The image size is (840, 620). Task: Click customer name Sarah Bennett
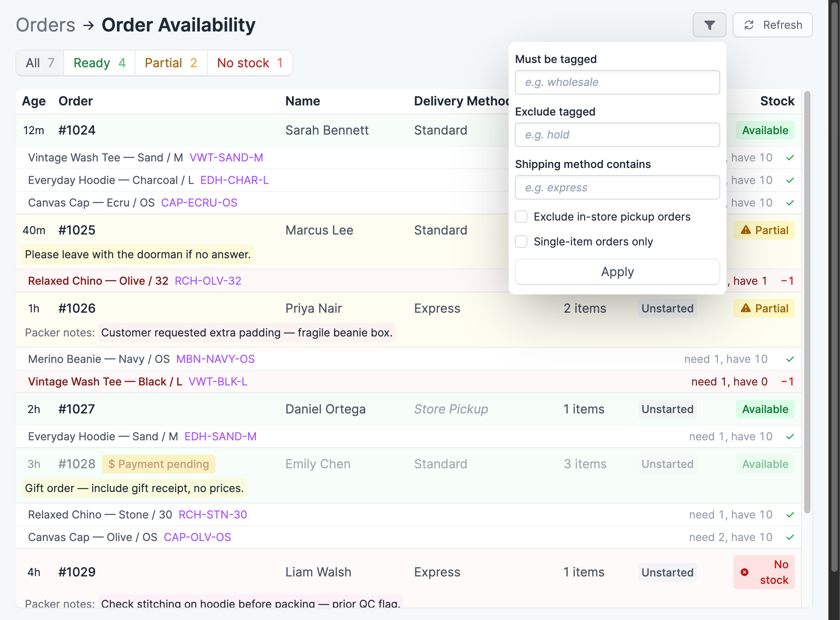click(327, 130)
